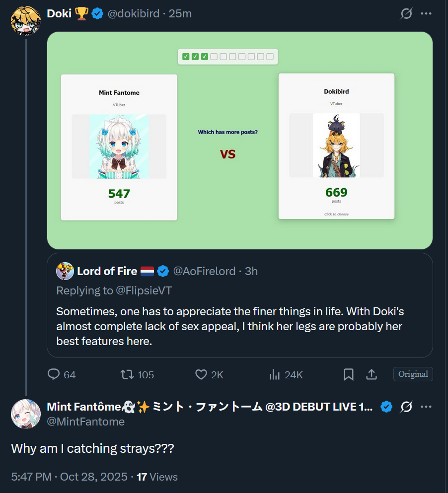Repost Doki's tweet via the retweet icon
Viewport: 448px width, 493px height.
(x=127, y=374)
